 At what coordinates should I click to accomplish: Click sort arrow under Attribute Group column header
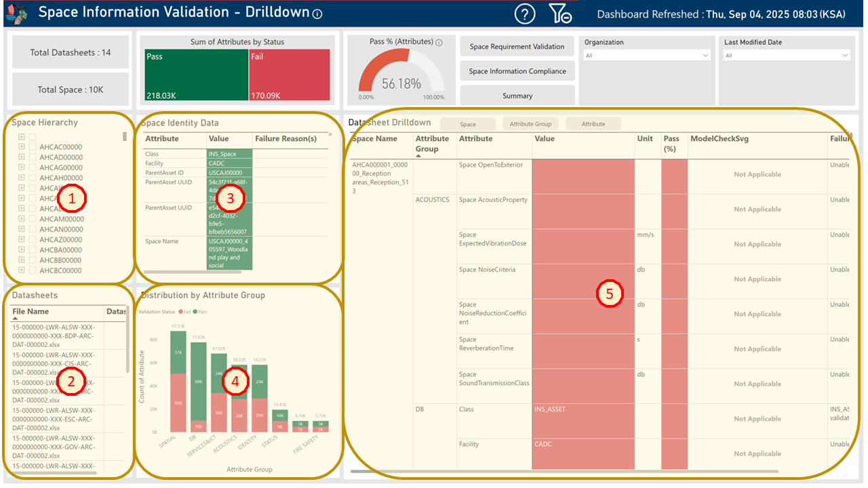pyautogui.click(x=418, y=155)
